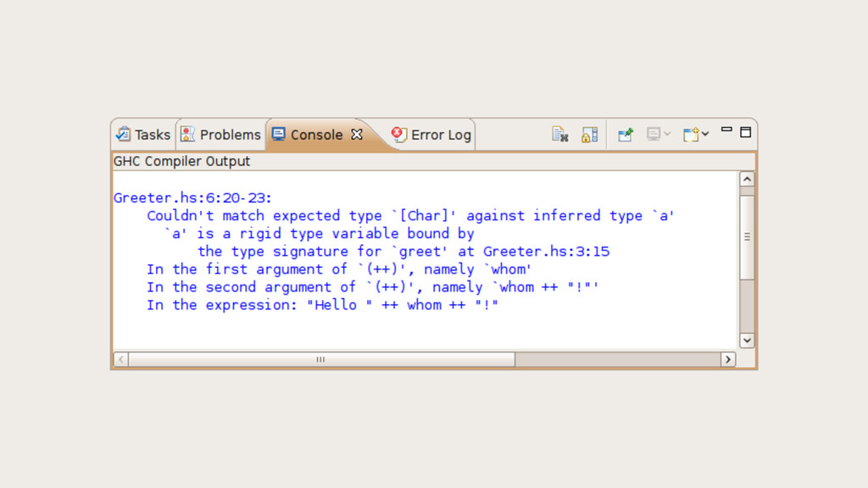Image resolution: width=868 pixels, height=488 pixels.
Task: Click the horizontal scrollbar thumb
Action: 321,359
